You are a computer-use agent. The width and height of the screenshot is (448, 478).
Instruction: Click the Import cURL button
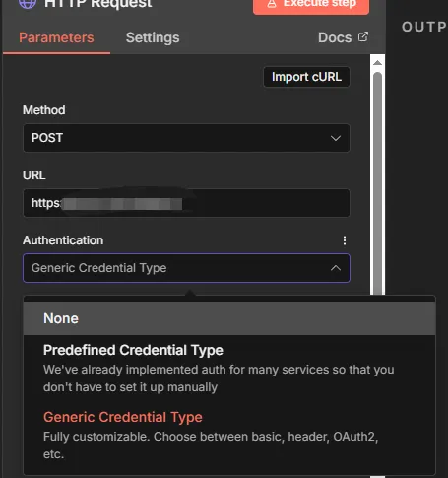306,77
